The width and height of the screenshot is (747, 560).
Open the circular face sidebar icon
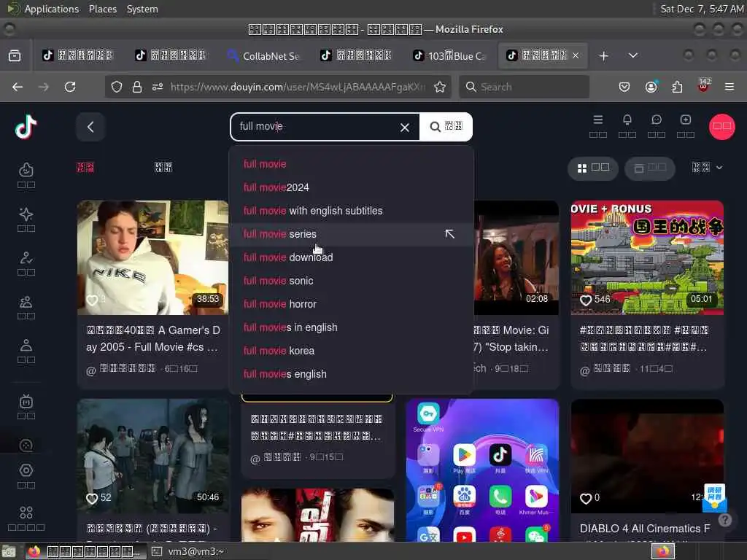(x=26, y=446)
